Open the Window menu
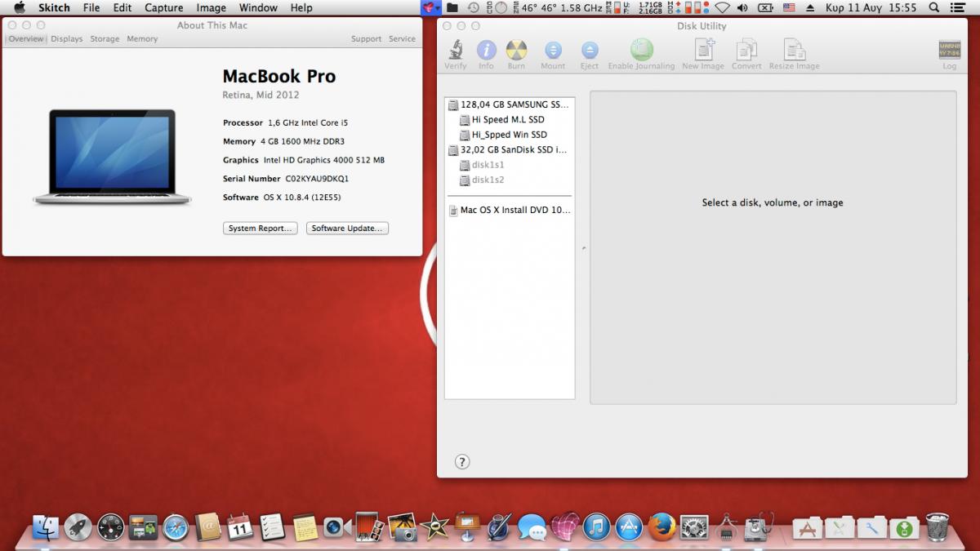This screenshot has height=551, width=980. click(x=258, y=7)
